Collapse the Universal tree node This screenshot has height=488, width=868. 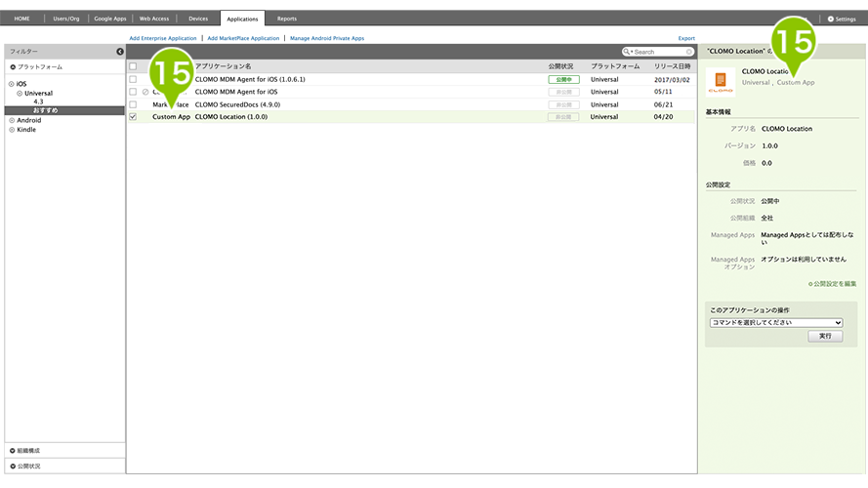pyautogui.click(x=20, y=94)
